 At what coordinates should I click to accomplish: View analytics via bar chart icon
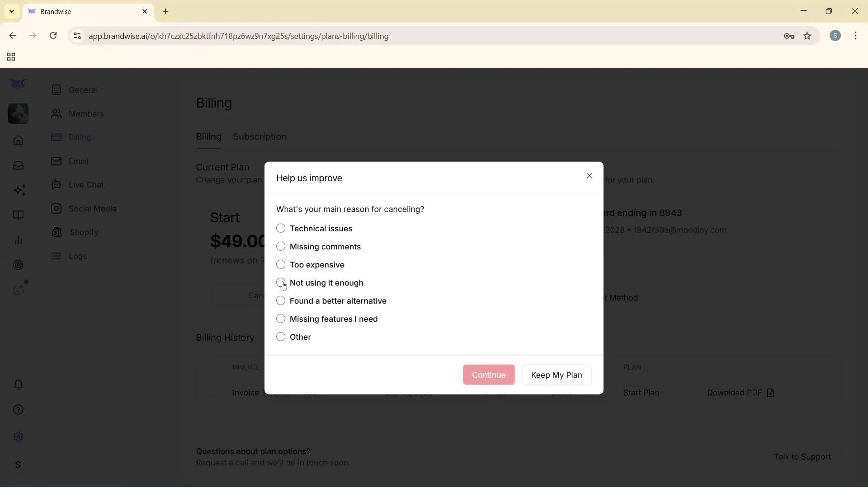(x=18, y=239)
